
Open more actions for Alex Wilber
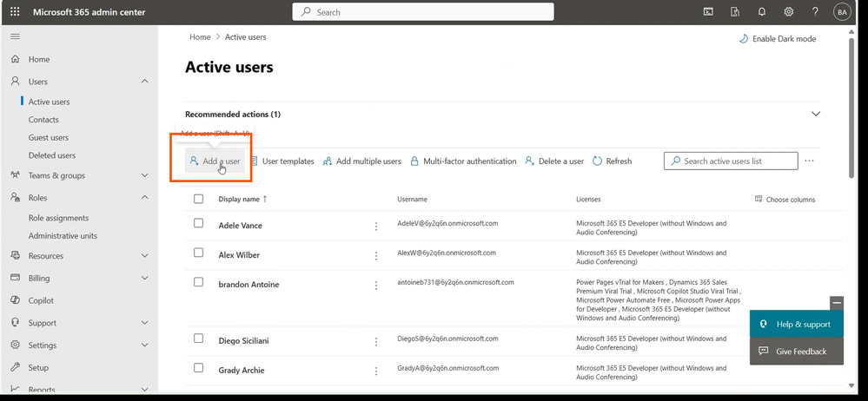coord(376,256)
